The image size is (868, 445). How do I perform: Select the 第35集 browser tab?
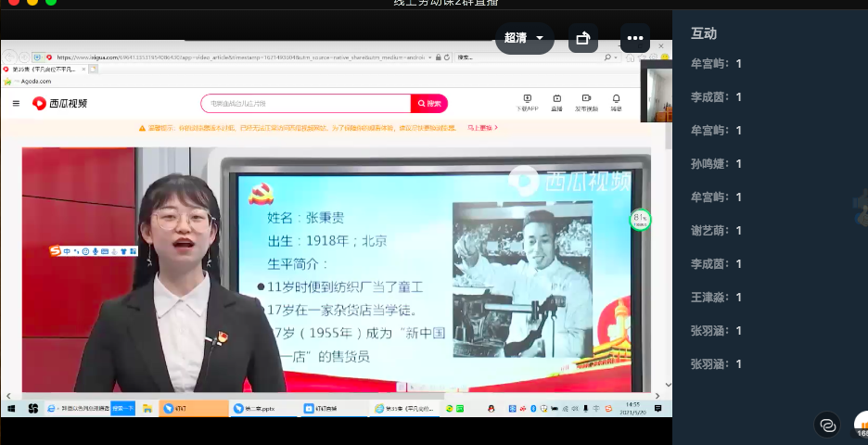(x=45, y=70)
